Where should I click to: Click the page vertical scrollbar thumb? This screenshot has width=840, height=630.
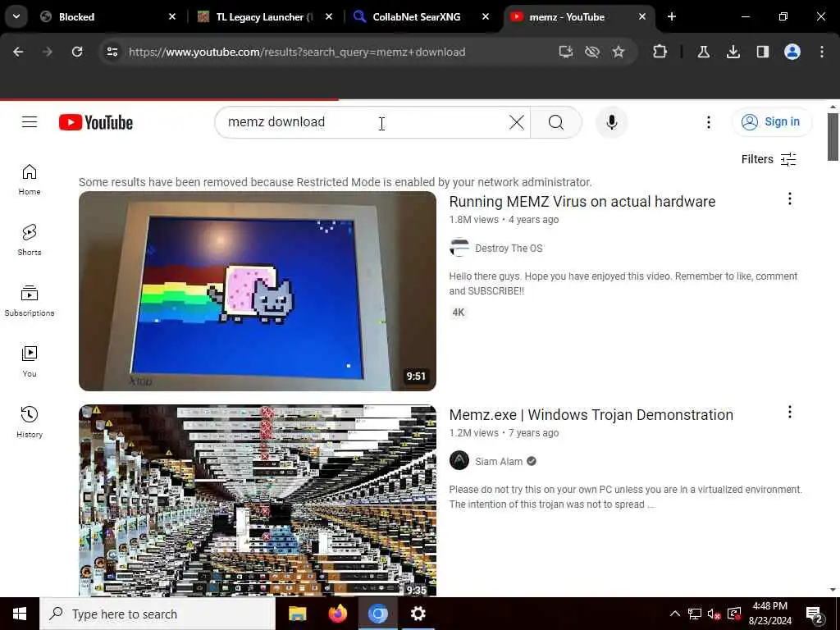click(833, 137)
